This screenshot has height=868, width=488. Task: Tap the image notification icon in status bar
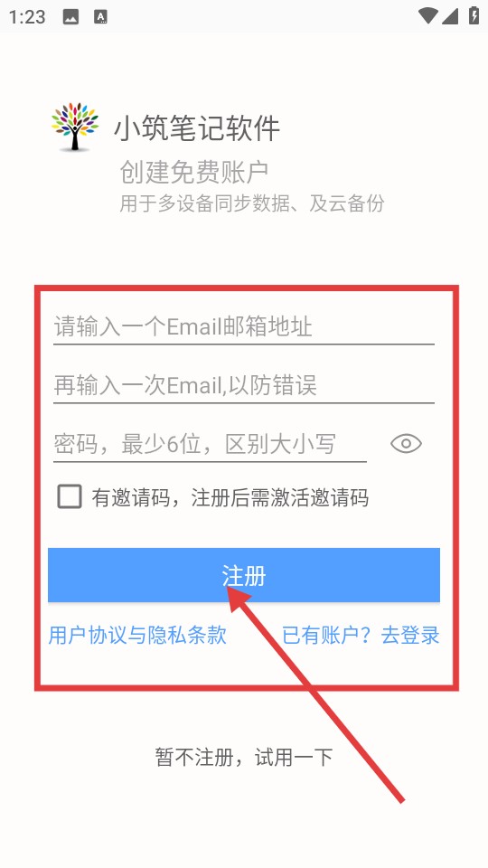point(70,17)
